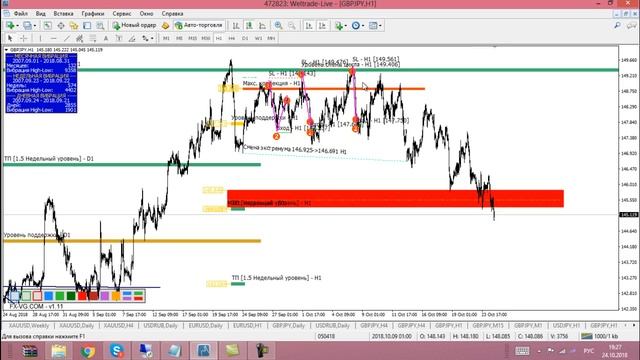Switch to XAUUSD,Weekly chart tab
The height and width of the screenshot is (360, 640).
pos(29,326)
